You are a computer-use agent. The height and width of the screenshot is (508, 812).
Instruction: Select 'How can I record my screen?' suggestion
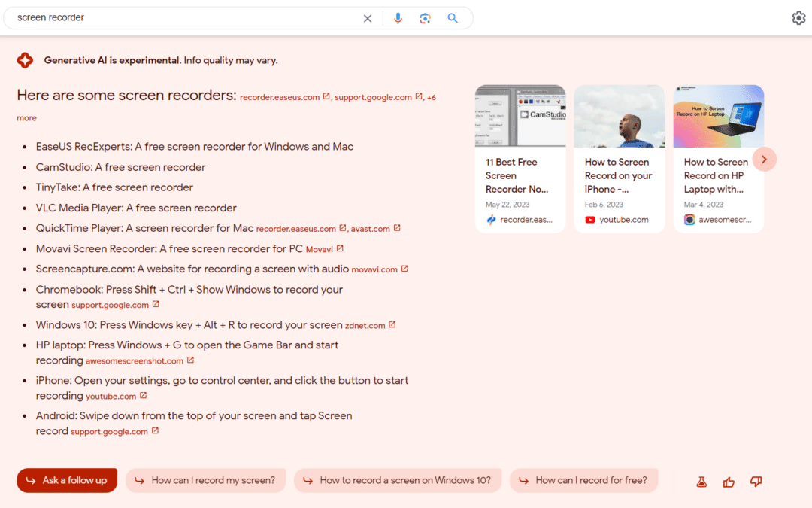tap(205, 480)
